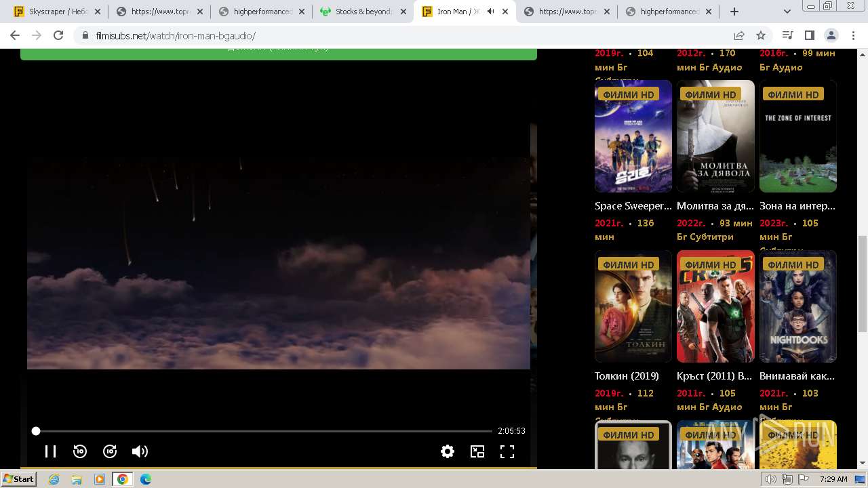The width and height of the screenshot is (868, 488).
Task: Skip forward 10 seconds
Action: (110, 451)
